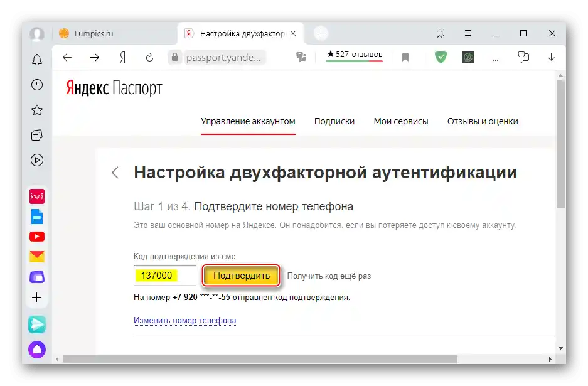Open video player icon in sidebar

(x=37, y=160)
